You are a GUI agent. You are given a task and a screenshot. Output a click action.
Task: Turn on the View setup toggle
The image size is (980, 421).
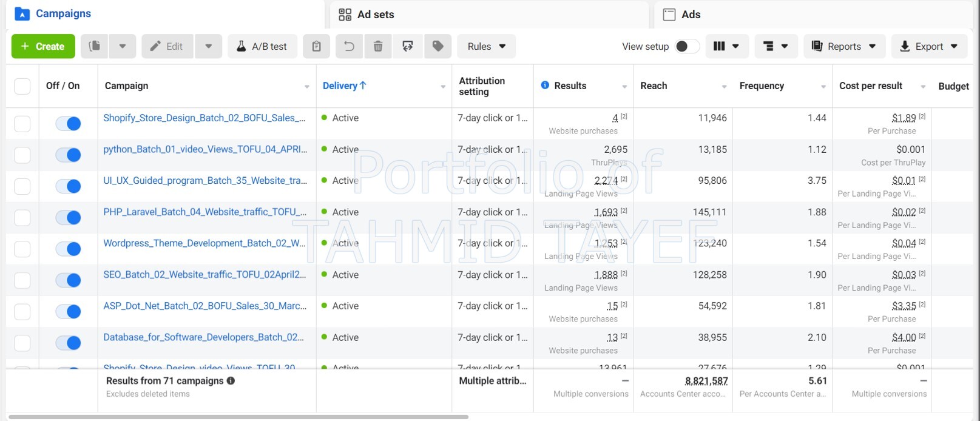(687, 46)
